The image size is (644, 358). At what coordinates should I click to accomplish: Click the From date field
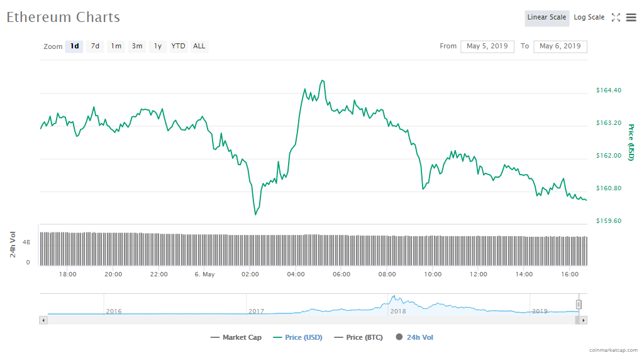pyautogui.click(x=487, y=46)
